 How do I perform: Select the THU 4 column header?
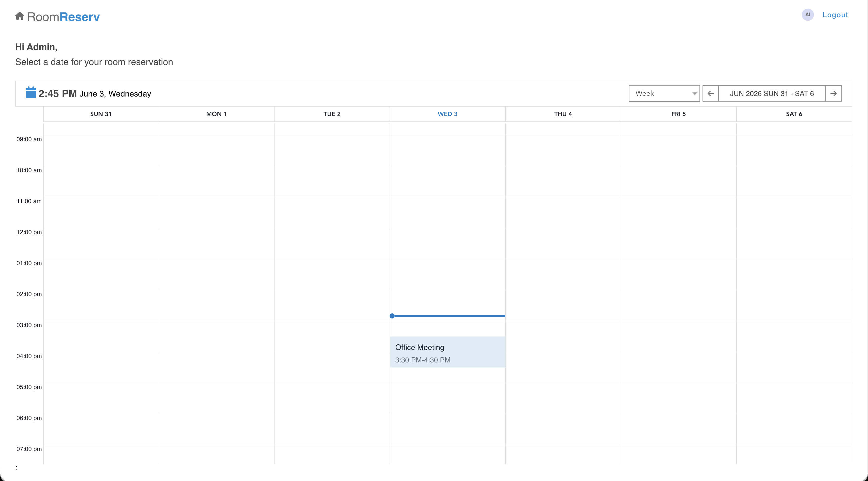(x=563, y=114)
